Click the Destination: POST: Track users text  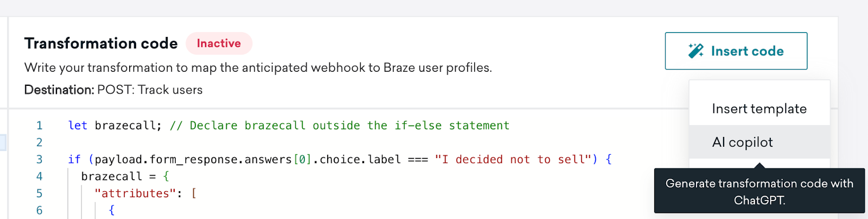point(113,90)
